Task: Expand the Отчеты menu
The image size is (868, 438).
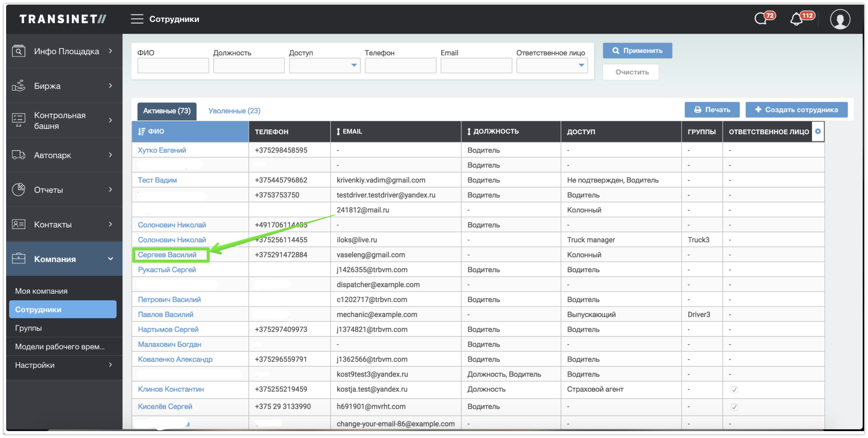Action: (110, 189)
